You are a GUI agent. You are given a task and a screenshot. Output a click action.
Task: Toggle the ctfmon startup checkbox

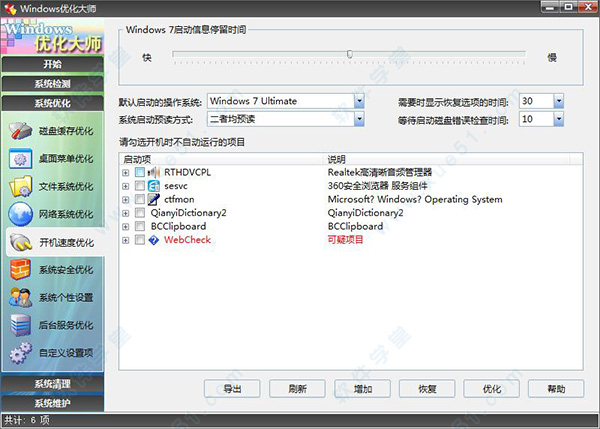pyautogui.click(x=139, y=199)
